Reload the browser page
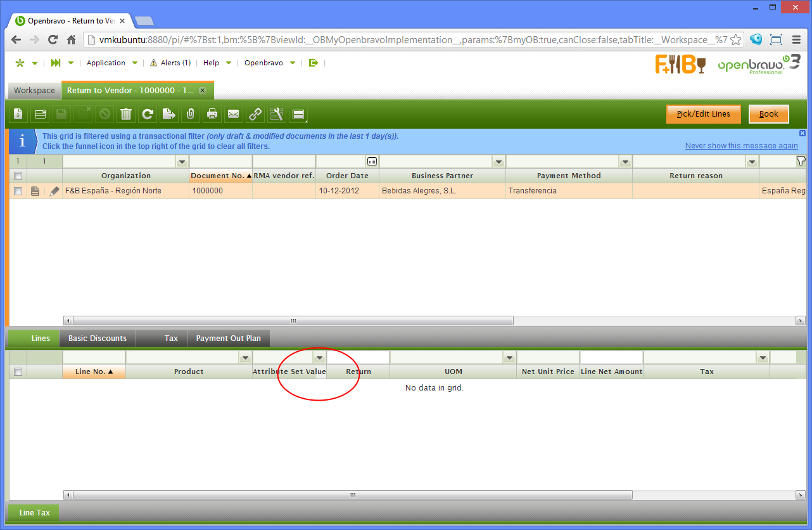This screenshot has height=530, width=812. tap(53, 39)
